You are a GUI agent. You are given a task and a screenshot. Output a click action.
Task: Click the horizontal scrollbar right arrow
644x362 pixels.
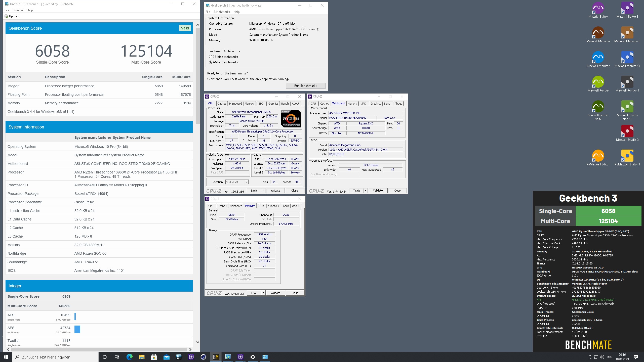tap(190, 349)
